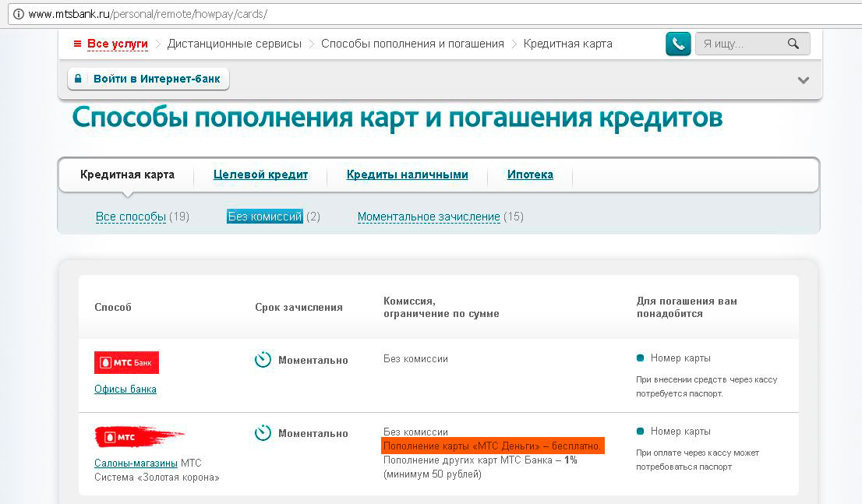Go to 'Способы пополнения и погашения' breadcrumb
Image resolution: width=862 pixels, height=504 pixels.
coord(412,44)
